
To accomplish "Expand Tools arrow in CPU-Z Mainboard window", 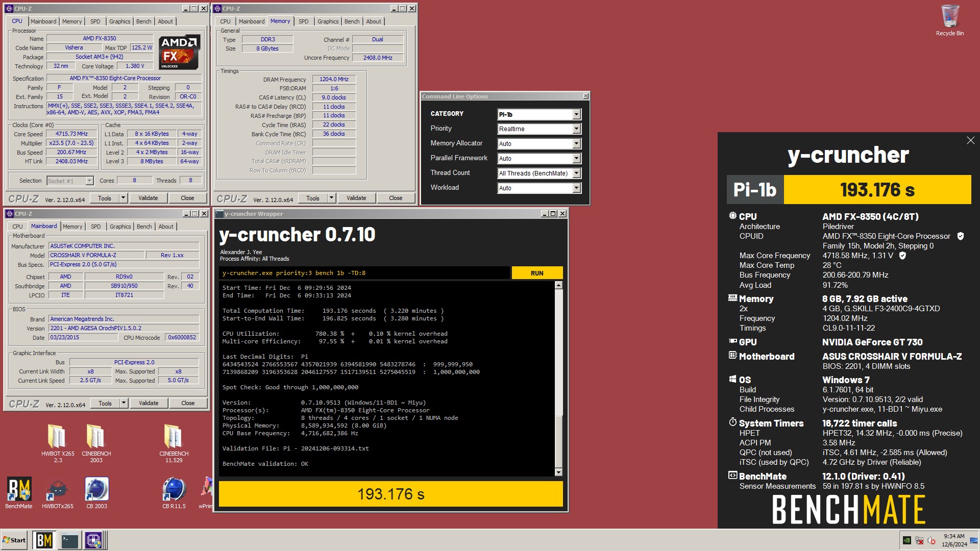I will [x=124, y=403].
